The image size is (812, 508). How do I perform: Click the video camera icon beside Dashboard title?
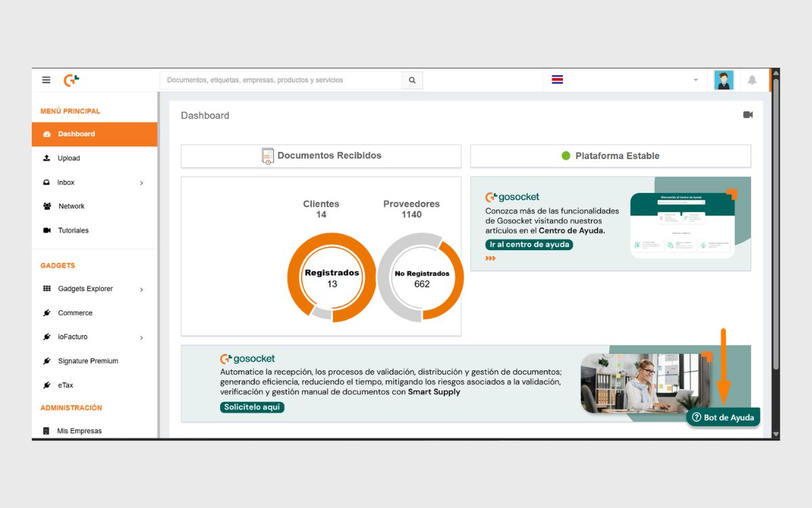[748, 114]
